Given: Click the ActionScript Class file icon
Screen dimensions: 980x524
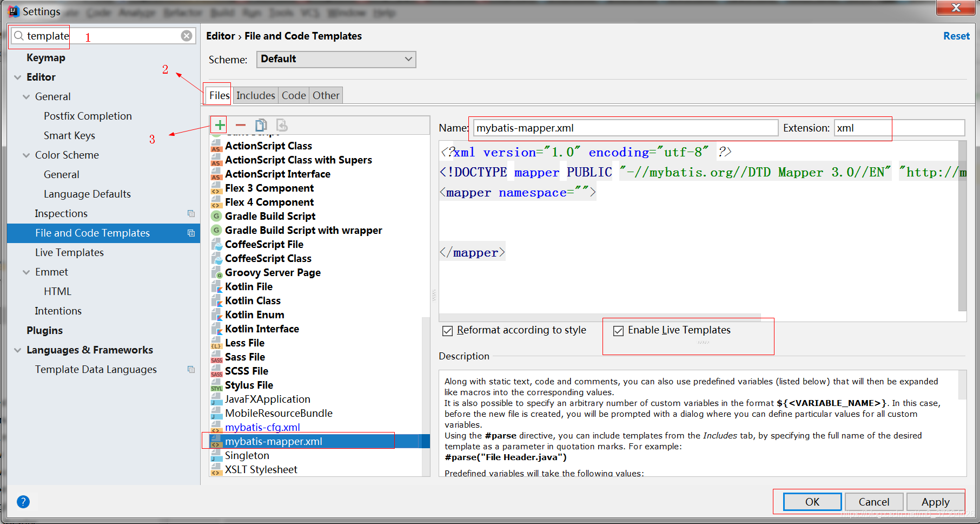Looking at the screenshot, I should pos(216,146).
